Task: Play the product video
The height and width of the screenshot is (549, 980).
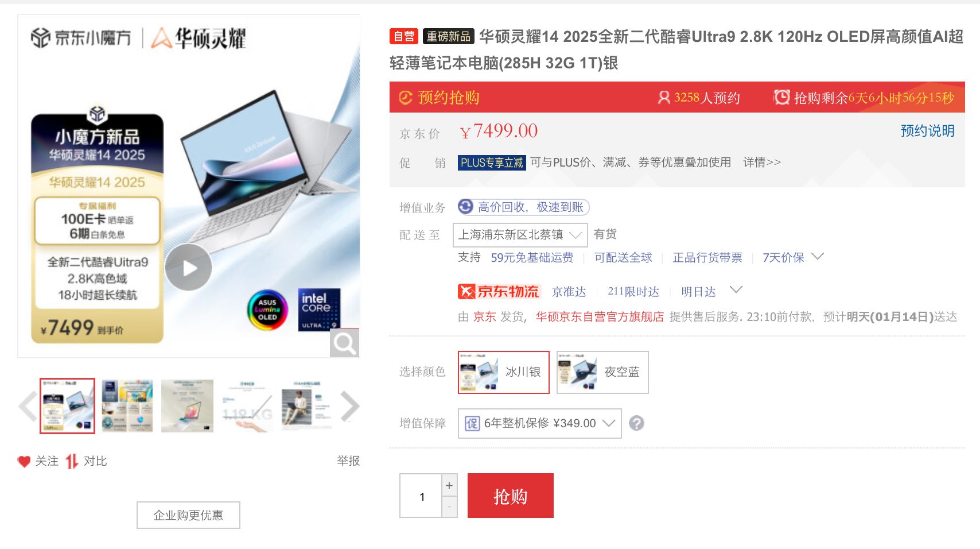Action: pos(189,267)
